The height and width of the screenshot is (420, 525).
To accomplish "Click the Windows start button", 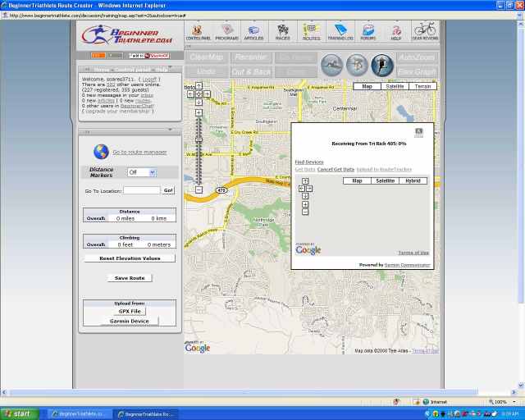I will tap(20, 414).
